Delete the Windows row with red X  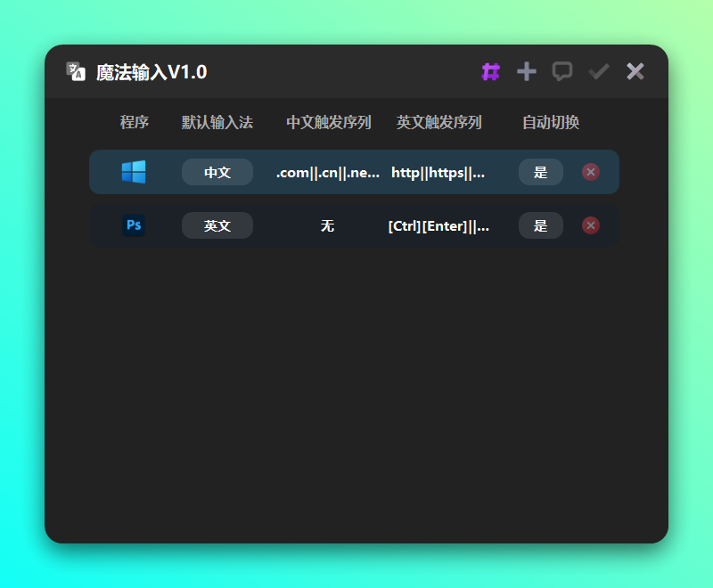[591, 172]
